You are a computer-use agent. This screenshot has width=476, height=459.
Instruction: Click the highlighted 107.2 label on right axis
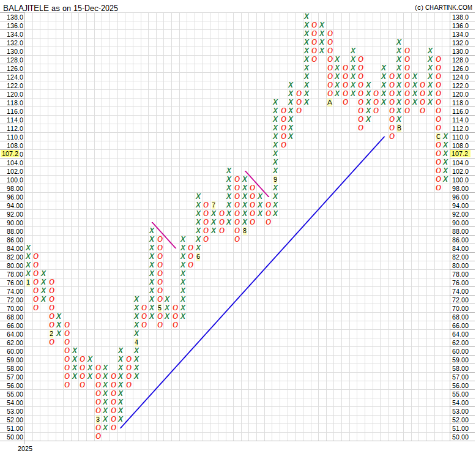[x=458, y=154]
